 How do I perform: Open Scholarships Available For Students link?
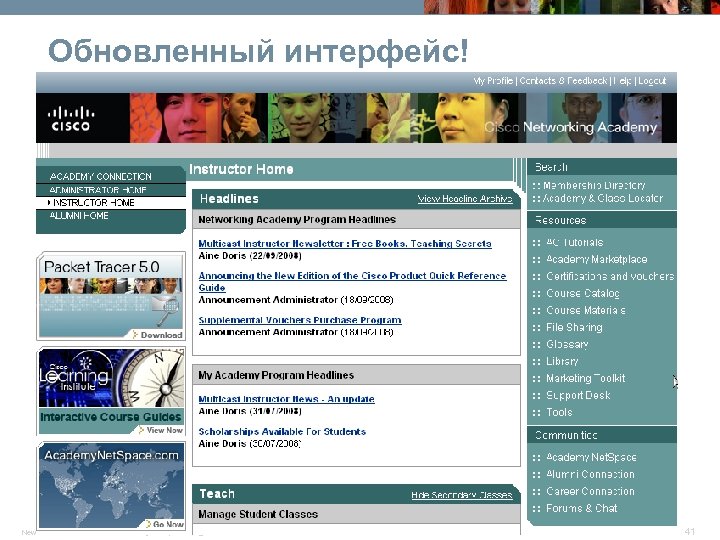pyautogui.click(x=282, y=432)
